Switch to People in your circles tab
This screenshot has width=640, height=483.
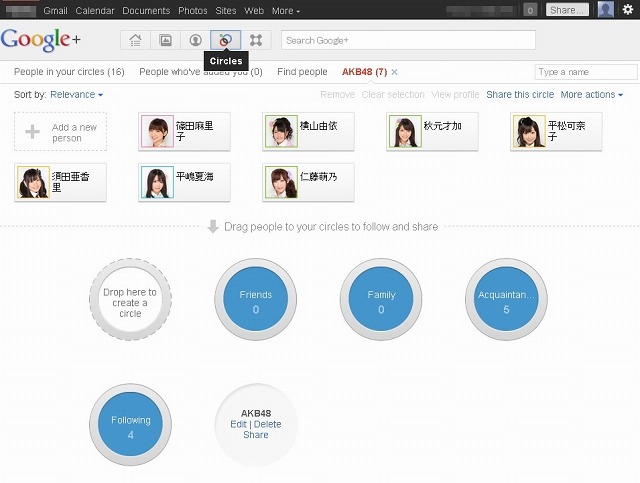click(x=69, y=72)
